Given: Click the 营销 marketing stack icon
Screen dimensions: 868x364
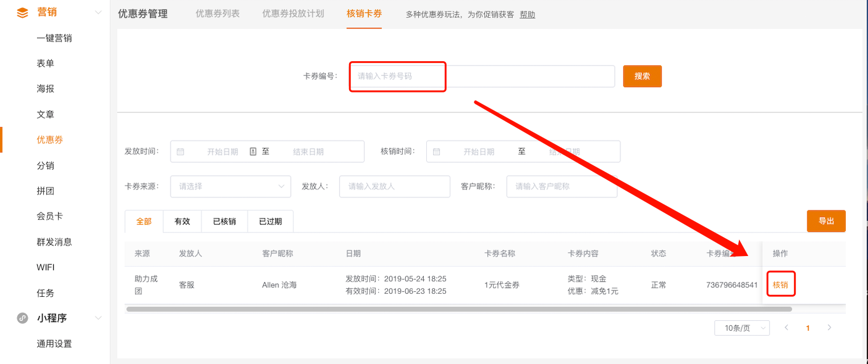Looking at the screenshot, I should click(22, 12).
